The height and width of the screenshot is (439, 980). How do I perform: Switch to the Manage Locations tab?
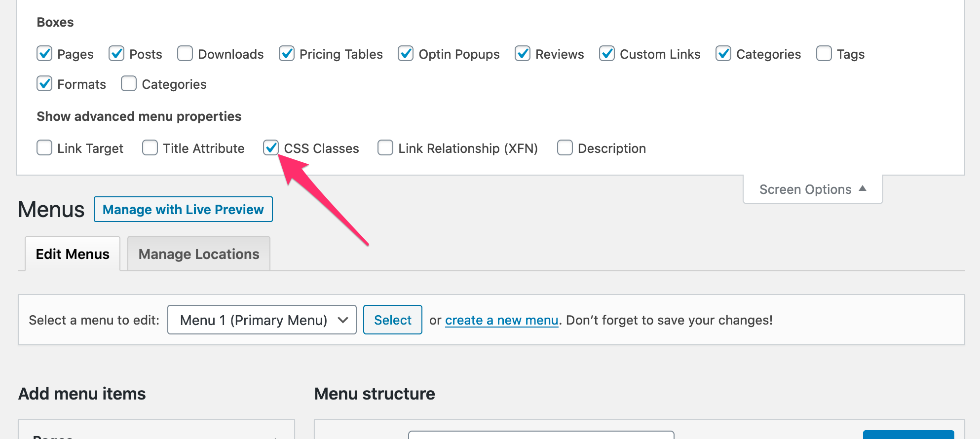(x=198, y=254)
